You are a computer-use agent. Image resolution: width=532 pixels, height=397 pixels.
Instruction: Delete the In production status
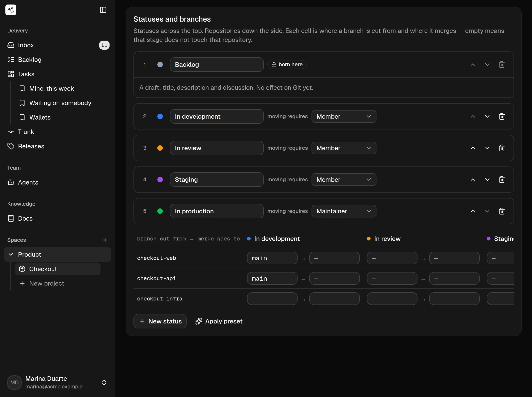pyautogui.click(x=502, y=211)
